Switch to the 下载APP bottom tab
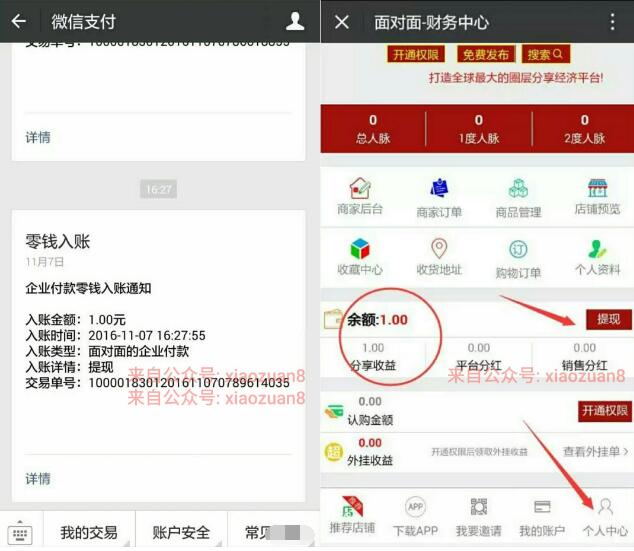The width and height of the screenshot is (634, 551). pyautogui.click(x=415, y=516)
